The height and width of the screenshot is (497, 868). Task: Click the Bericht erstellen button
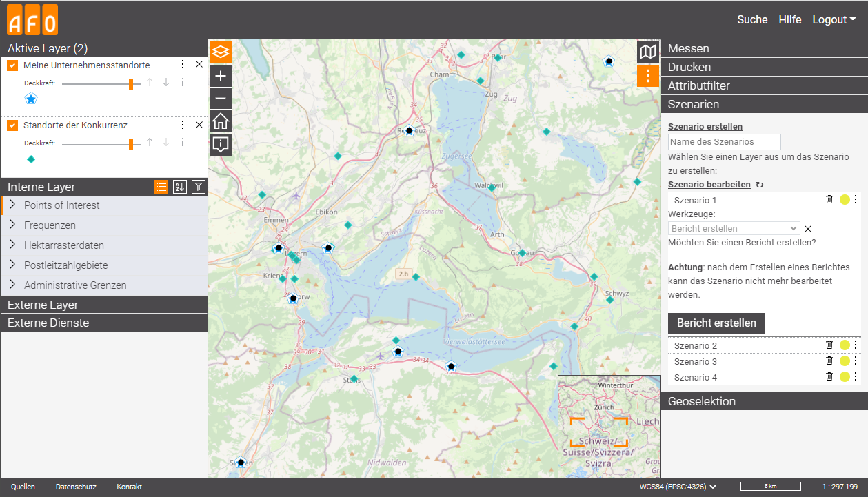pyautogui.click(x=716, y=323)
